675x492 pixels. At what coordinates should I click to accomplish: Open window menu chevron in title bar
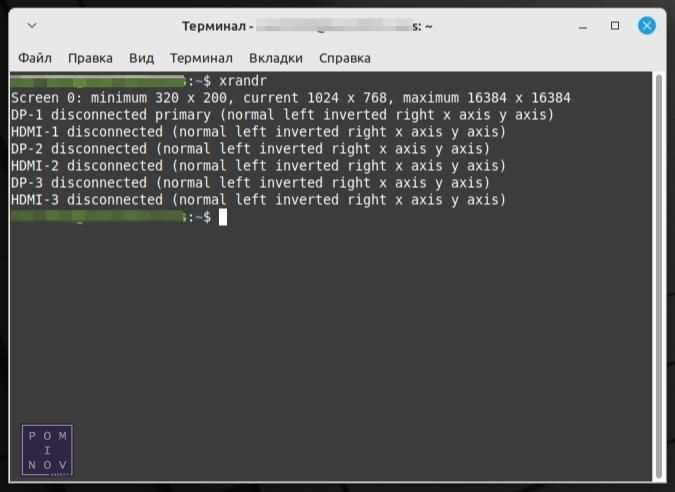(32, 26)
